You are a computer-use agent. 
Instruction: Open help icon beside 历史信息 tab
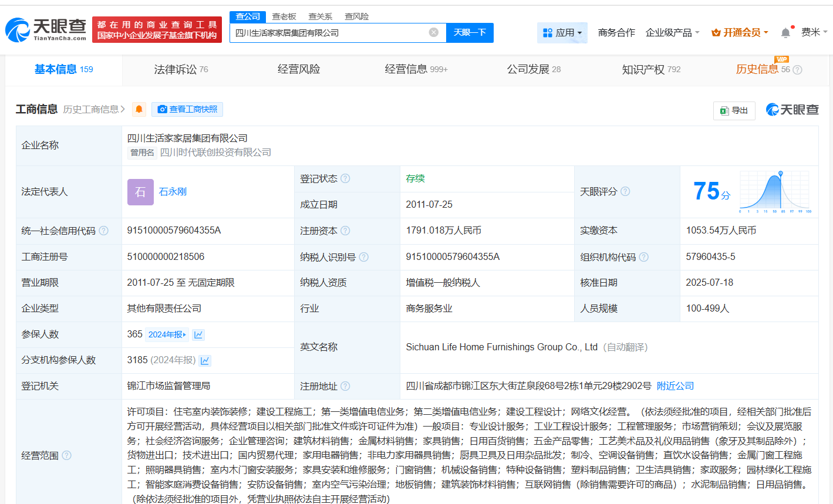(x=797, y=70)
